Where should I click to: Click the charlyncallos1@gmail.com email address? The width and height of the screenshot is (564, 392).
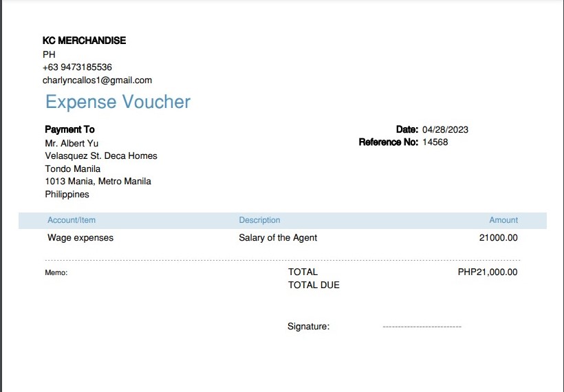(x=97, y=80)
